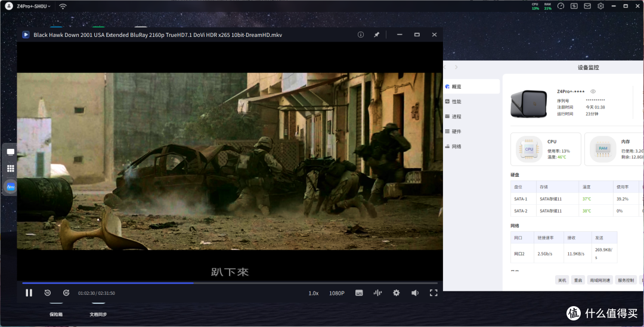Click the 网口2 network port cell
Screen dimensions: 644x327
point(522,254)
